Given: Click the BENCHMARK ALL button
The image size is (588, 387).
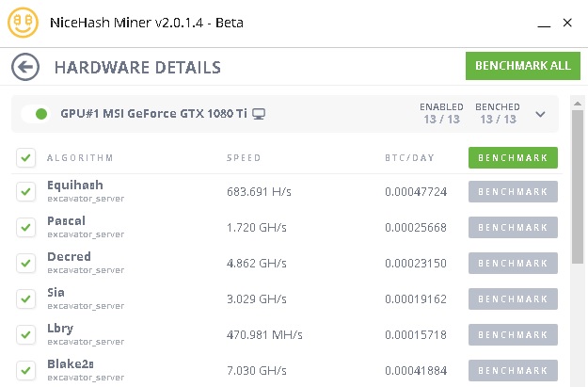Looking at the screenshot, I should pyautogui.click(x=523, y=66).
